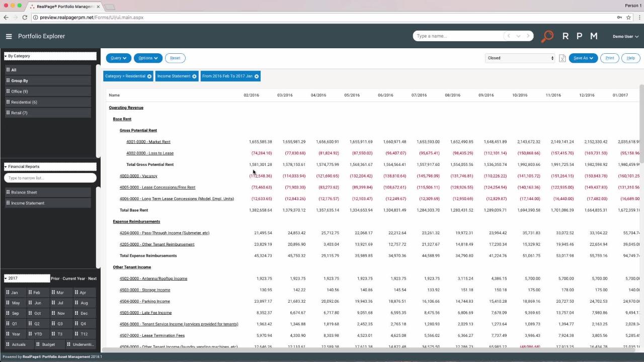Click the narrow list input field

(50, 178)
